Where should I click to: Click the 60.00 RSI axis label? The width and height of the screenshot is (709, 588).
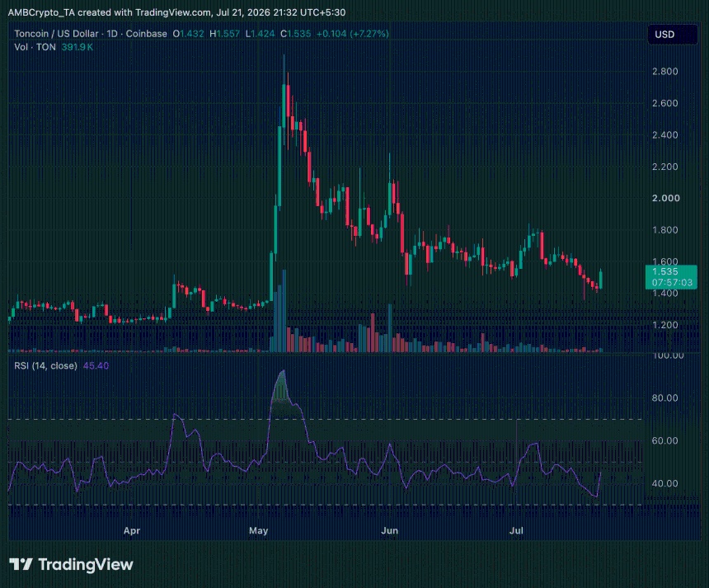tap(664, 440)
